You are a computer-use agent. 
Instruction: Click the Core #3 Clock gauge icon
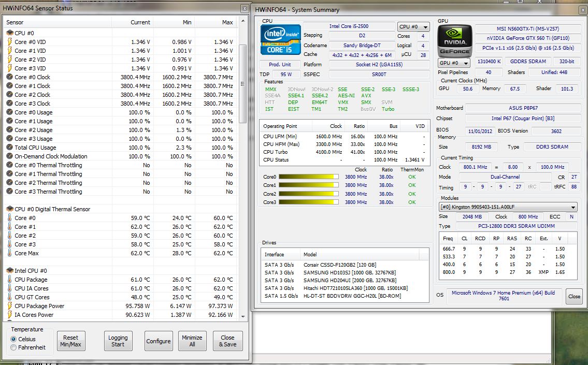pyautogui.click(x=10, y=104)
